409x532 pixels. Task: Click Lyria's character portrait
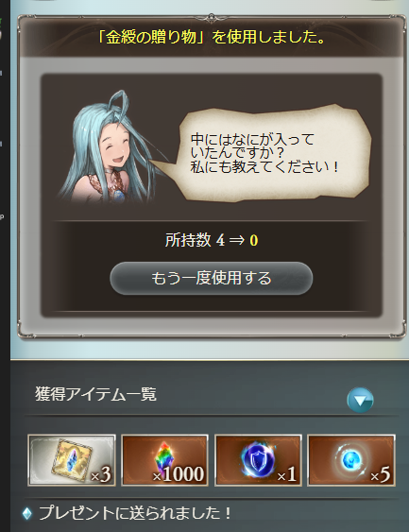[111, 146]
